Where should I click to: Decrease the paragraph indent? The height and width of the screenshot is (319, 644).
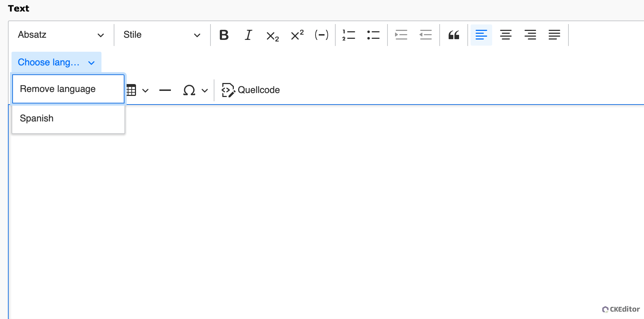click(426, 35)
